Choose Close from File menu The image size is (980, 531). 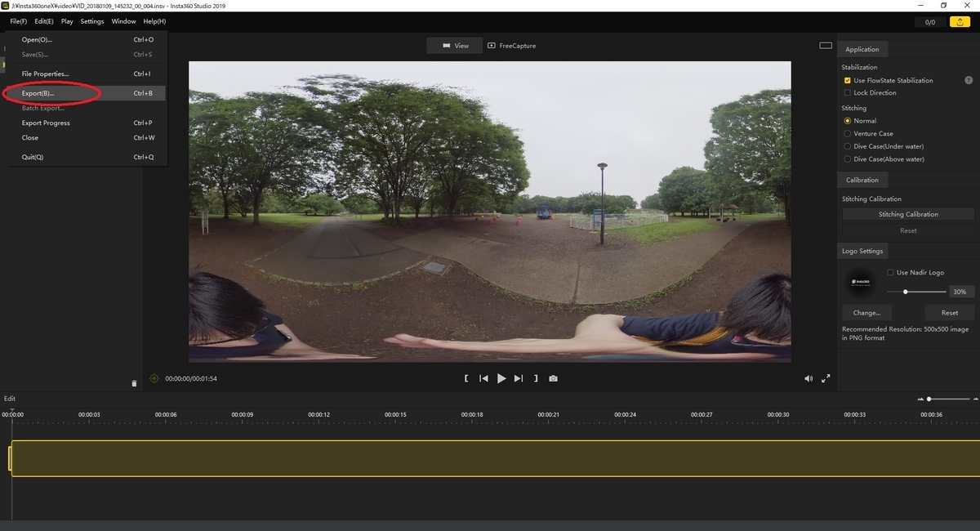(x=87, y=137)
